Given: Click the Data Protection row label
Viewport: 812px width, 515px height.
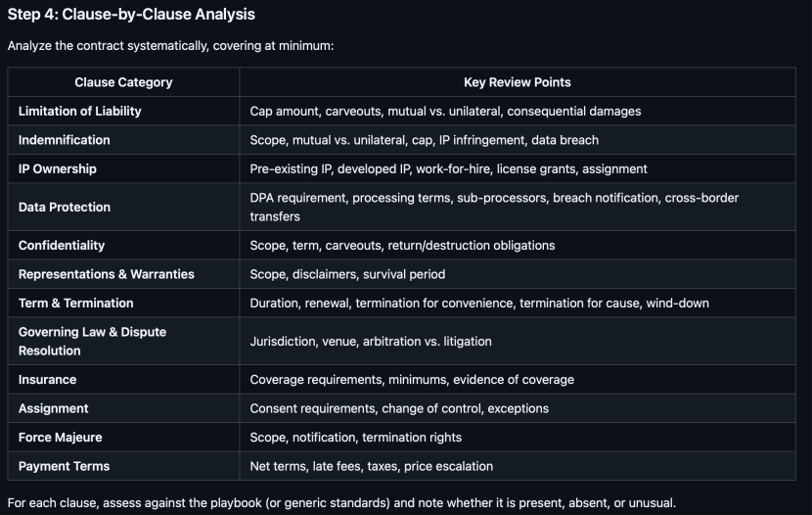Looking at the screenshot, I should pos(65,207).
